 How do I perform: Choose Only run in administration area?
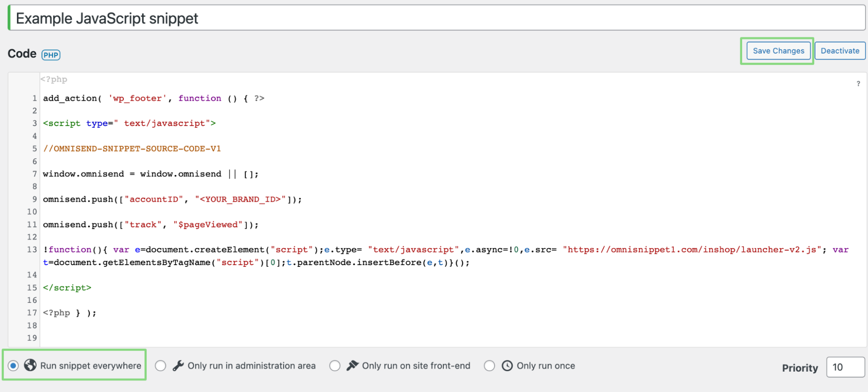160,365
